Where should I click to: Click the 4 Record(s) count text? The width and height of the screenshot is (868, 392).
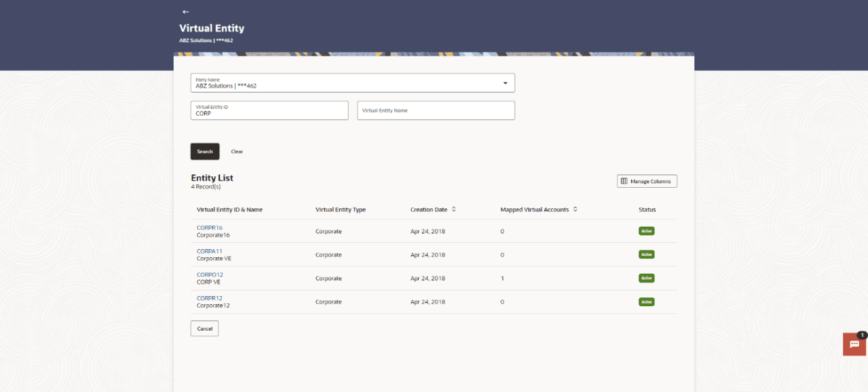pos(206,186)
